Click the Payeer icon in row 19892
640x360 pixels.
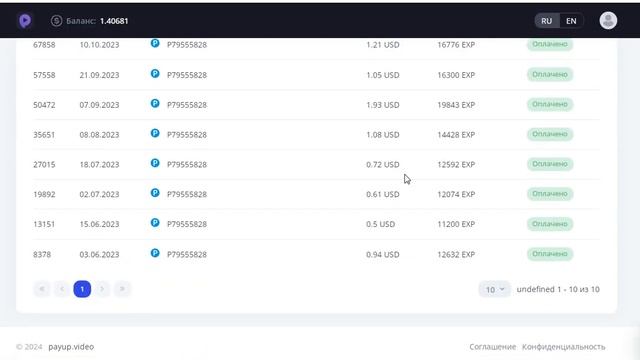(x=155, y=193)
